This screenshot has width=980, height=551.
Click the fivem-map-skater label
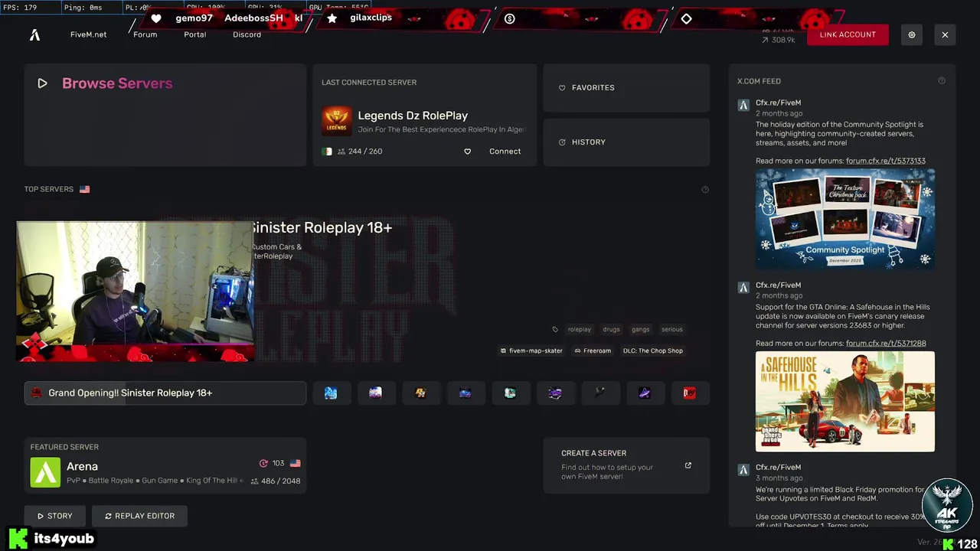coord(531,351)
